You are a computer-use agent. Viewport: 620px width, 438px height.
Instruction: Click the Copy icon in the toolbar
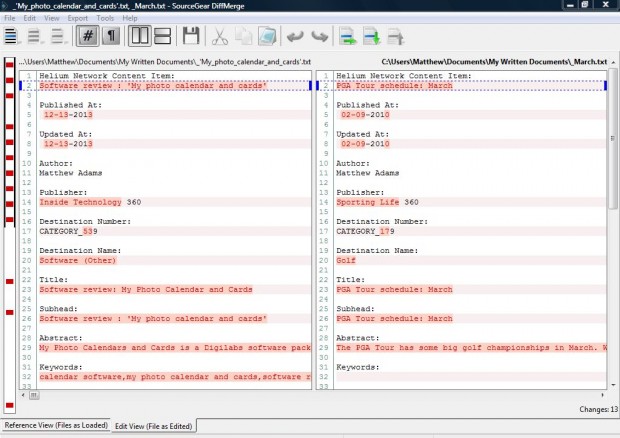coord(244,36)
